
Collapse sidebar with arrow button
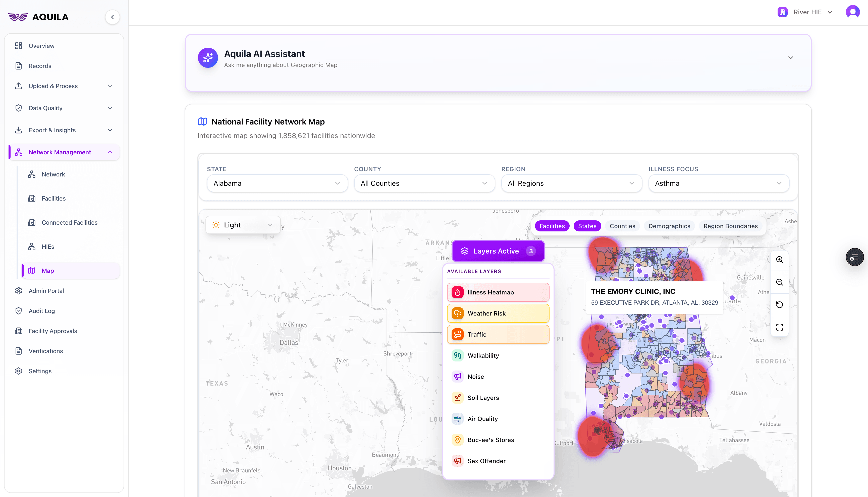tap(112, 17)
